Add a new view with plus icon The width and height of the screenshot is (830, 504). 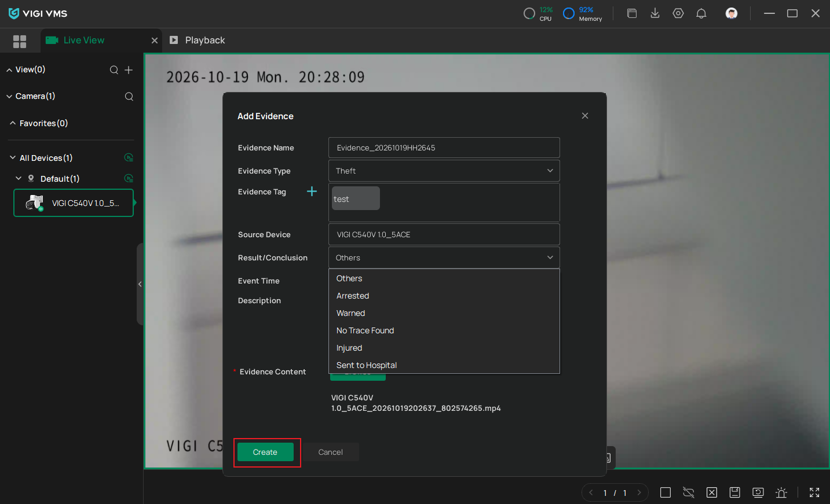[129, 70]
